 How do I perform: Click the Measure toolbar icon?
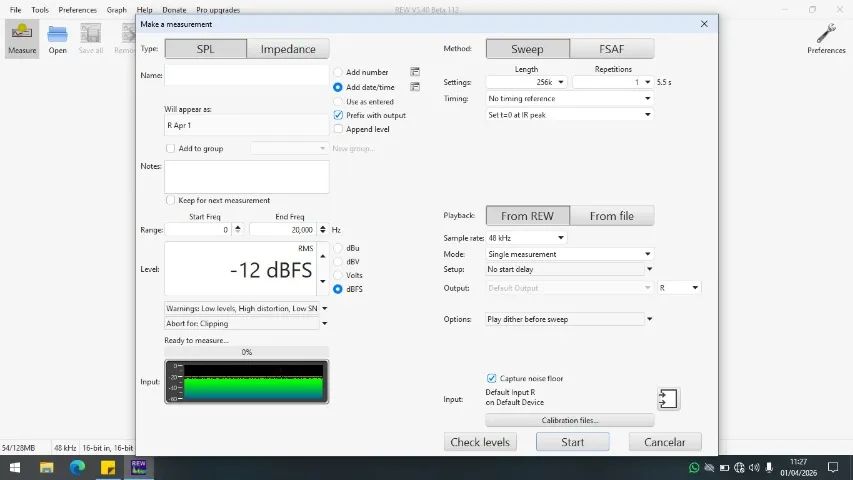point(22,39)
